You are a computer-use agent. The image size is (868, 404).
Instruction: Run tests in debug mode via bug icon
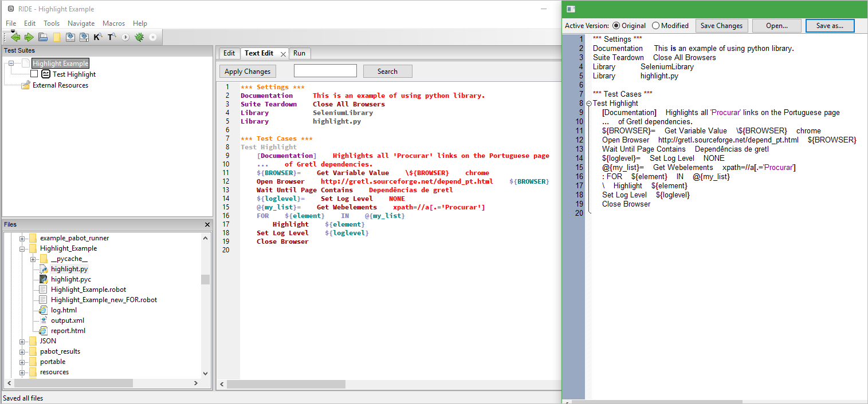click(x=139, y=38)
